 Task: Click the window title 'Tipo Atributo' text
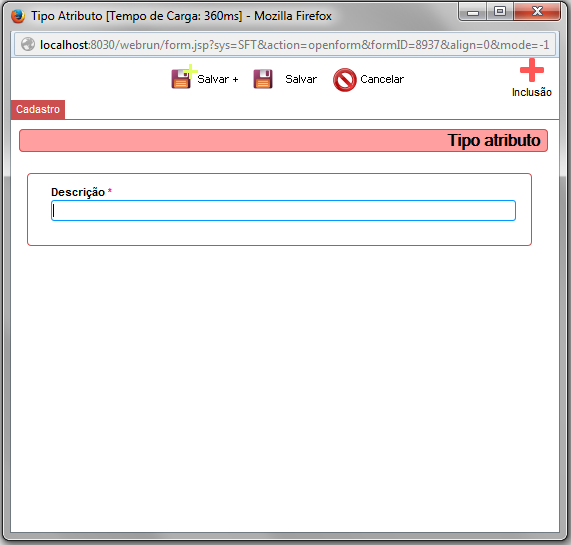[67, 16]
